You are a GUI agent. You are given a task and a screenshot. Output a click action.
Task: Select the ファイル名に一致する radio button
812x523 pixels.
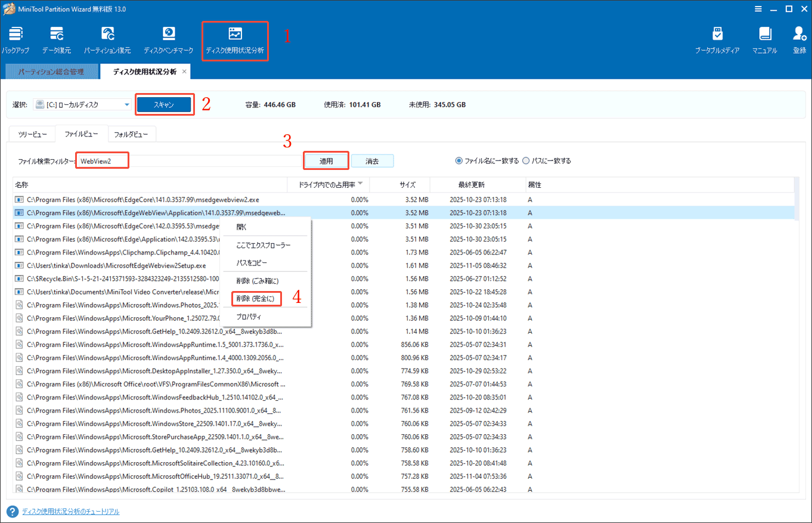(x=459, y=160)
